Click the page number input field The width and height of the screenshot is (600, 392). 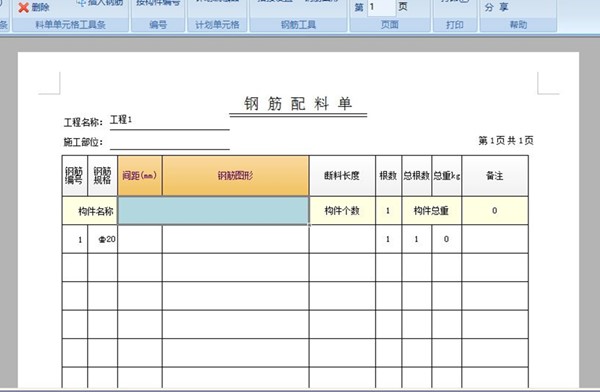tap(381, 7)
